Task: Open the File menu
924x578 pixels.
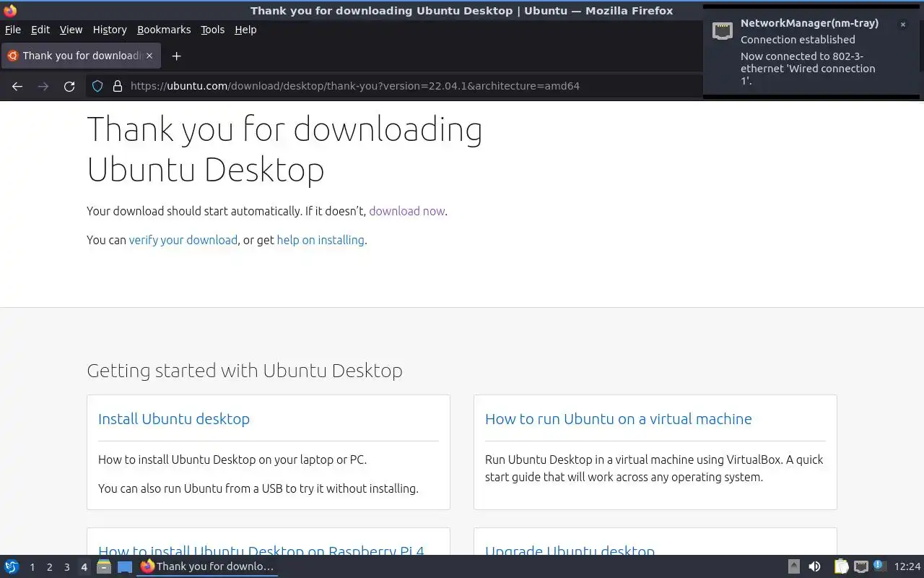Action: point(13,30)
